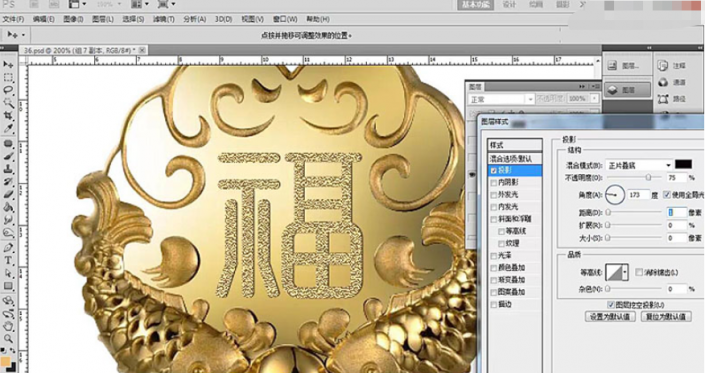Click the black shadow color swatch
Screen dimensions: 705x373
[683, 165]
